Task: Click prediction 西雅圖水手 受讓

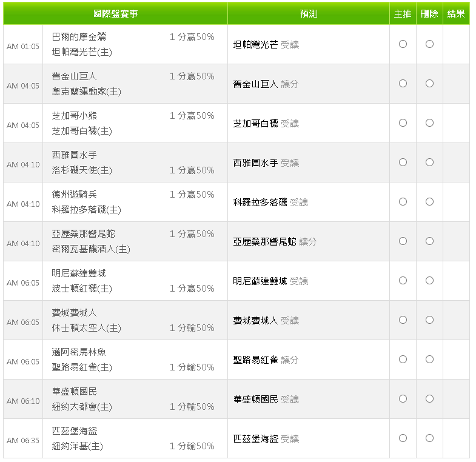Action: point(266,163)
